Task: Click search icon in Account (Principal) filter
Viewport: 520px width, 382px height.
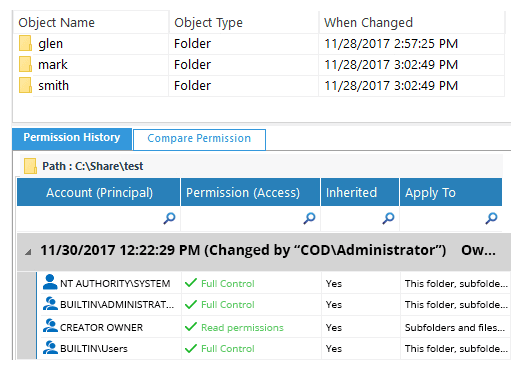Action: click(x=169, y=218)
